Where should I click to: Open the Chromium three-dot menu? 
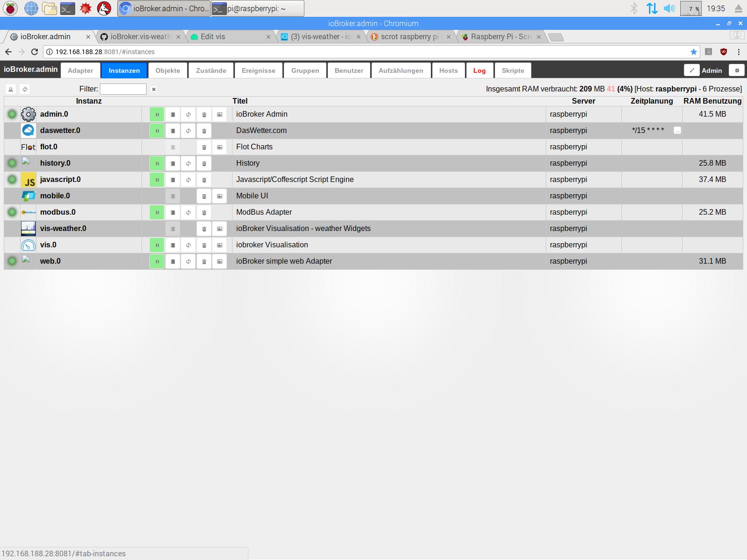point(739,52)
